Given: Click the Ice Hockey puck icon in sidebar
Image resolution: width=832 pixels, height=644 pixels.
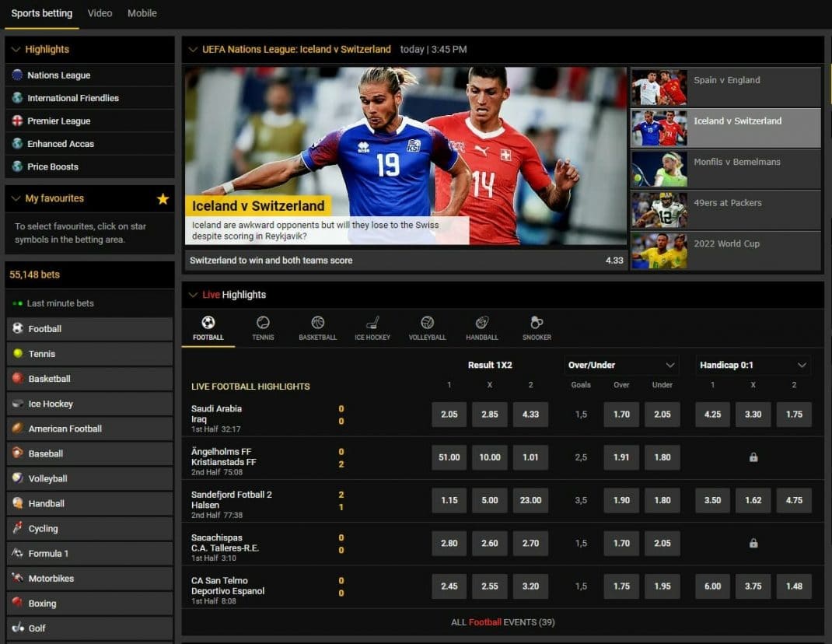Looking at the screenshot, I should pos(18,403).
